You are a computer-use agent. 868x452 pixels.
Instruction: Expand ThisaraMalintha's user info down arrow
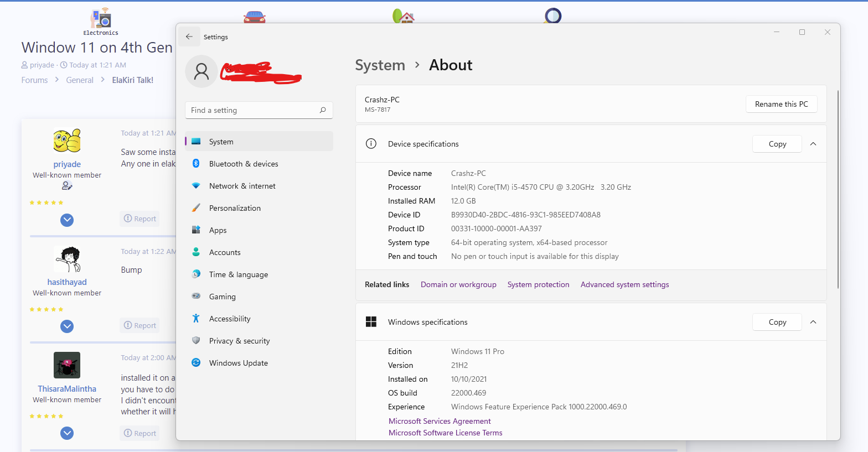click(x=67, y=433)
